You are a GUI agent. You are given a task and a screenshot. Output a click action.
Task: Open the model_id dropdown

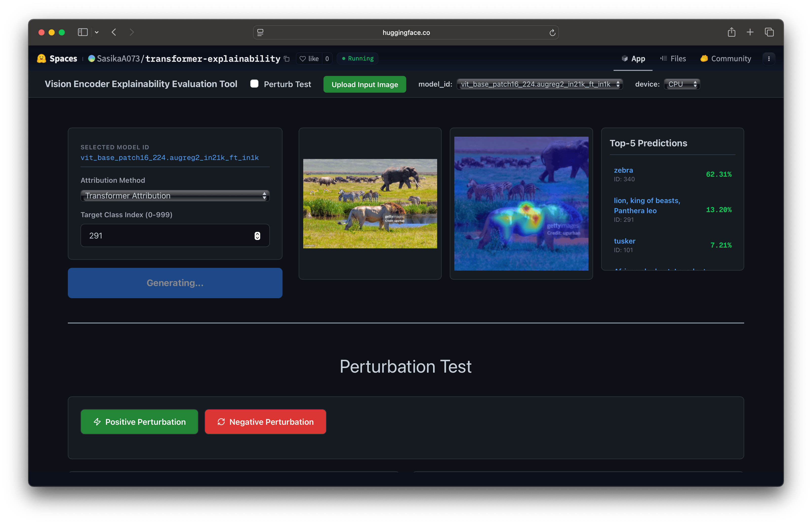539,84
